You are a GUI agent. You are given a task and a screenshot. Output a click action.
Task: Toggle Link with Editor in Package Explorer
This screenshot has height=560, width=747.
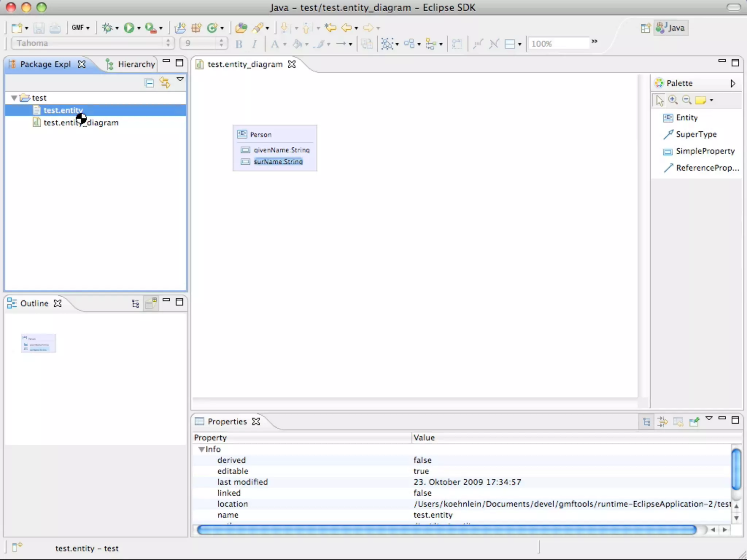pos(165,83)
